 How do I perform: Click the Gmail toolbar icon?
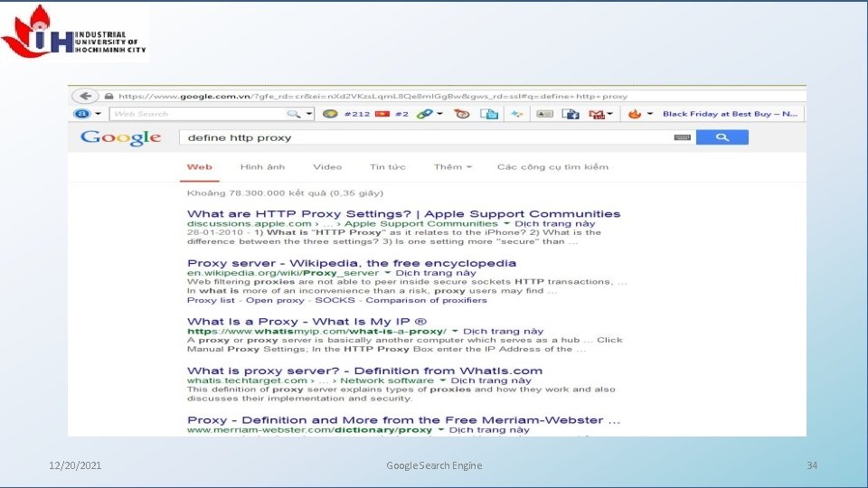point(596,115)
